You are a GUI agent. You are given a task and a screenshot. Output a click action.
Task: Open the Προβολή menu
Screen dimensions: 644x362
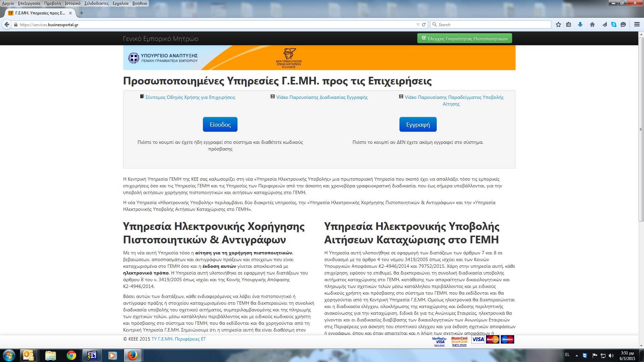pos(53,3)
